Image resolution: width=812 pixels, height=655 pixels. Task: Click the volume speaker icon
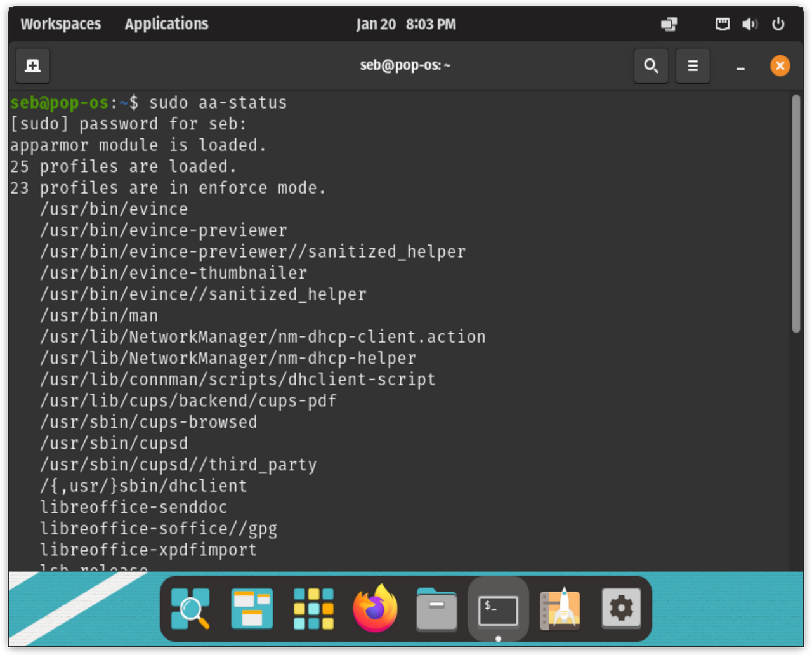click(x=750, y=24)
